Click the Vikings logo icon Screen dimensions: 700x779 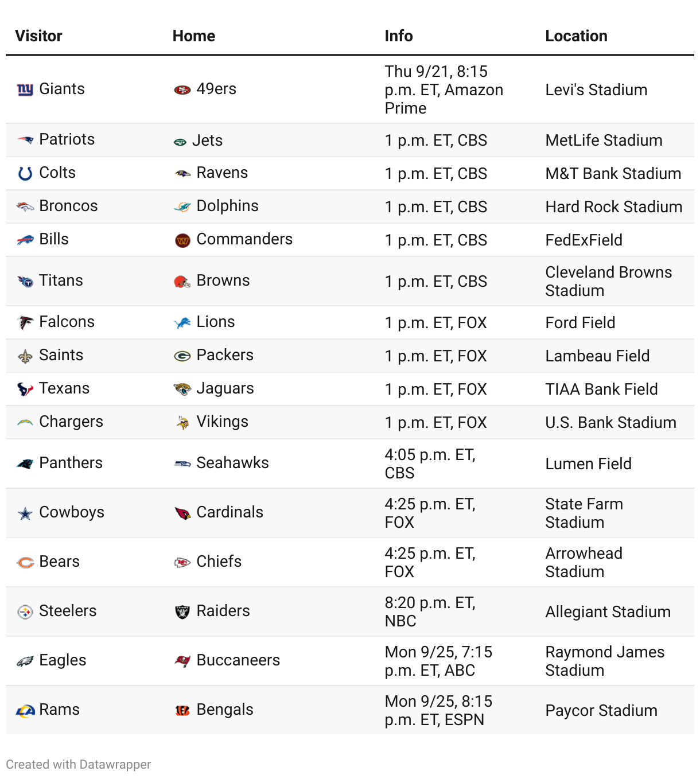pyautogui.click(x=182, y=423)
